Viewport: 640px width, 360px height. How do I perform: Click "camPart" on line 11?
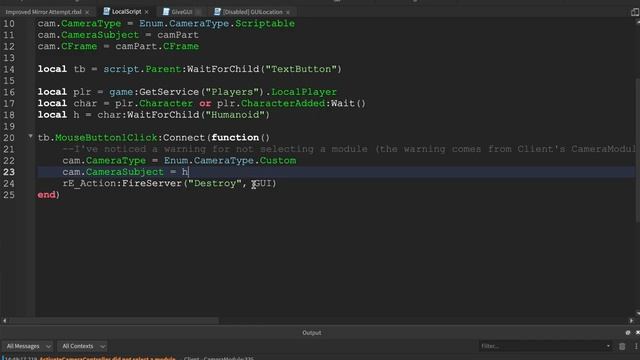(x=178, y=35)
